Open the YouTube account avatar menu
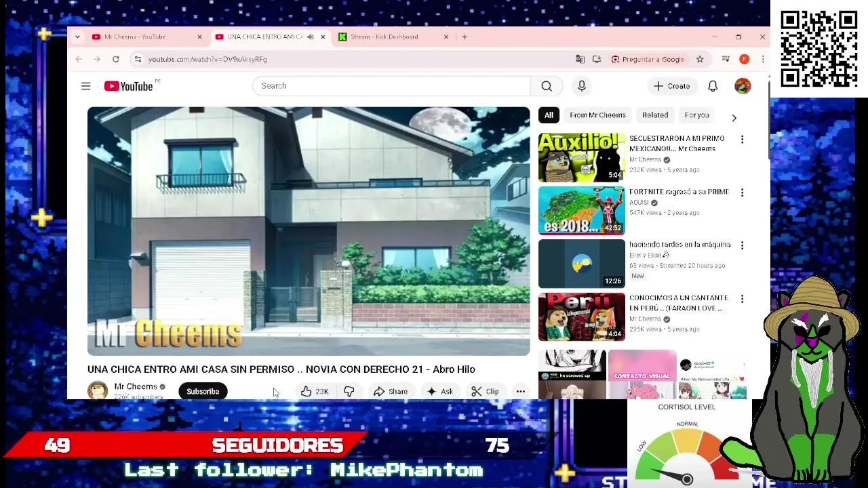 pos(743,86)
